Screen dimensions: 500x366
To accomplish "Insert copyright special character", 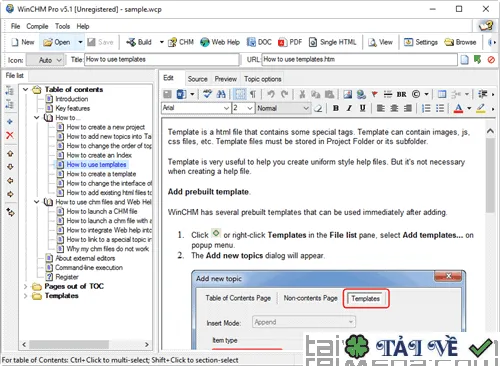I will point(416,94).
